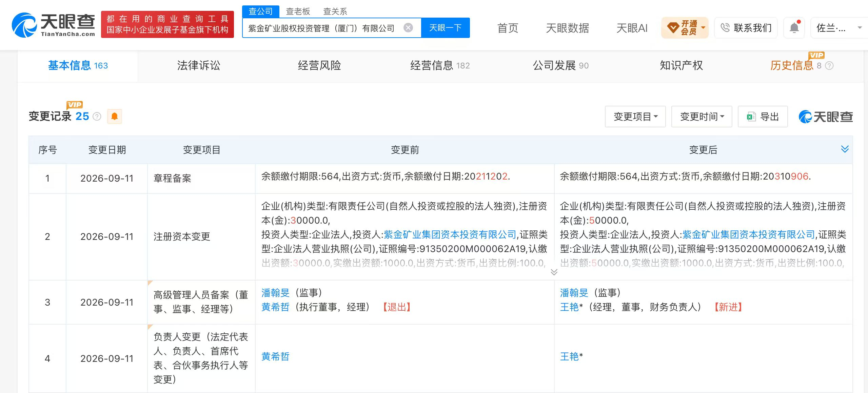
Task: Open the 开通会员 VIP dropdown
Action: coord(685,28)
